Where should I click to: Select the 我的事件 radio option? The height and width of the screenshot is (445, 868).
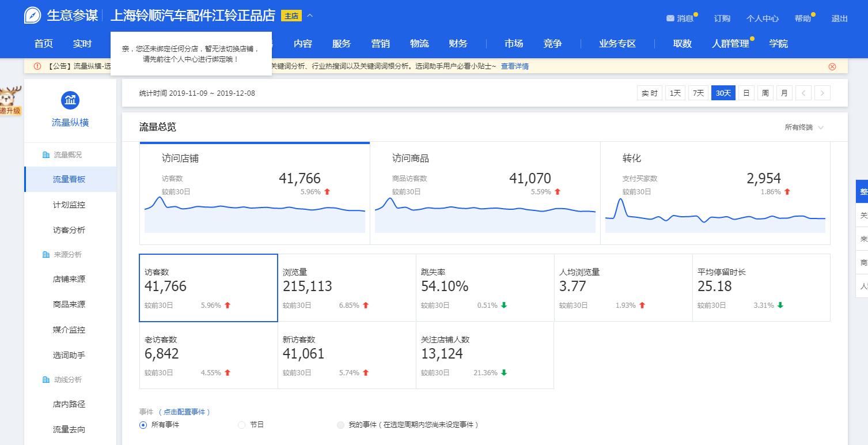(340, 425)
